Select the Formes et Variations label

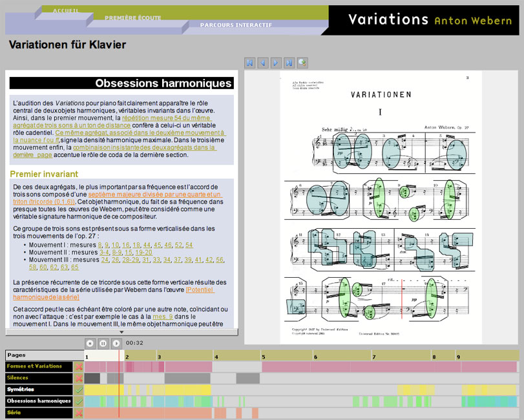coord(39,366)
